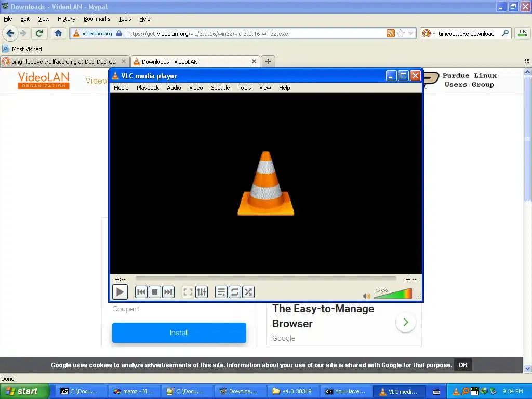Go back in Mypal browser
Viewport: 532px width, 399px height.
click(10, 33)
